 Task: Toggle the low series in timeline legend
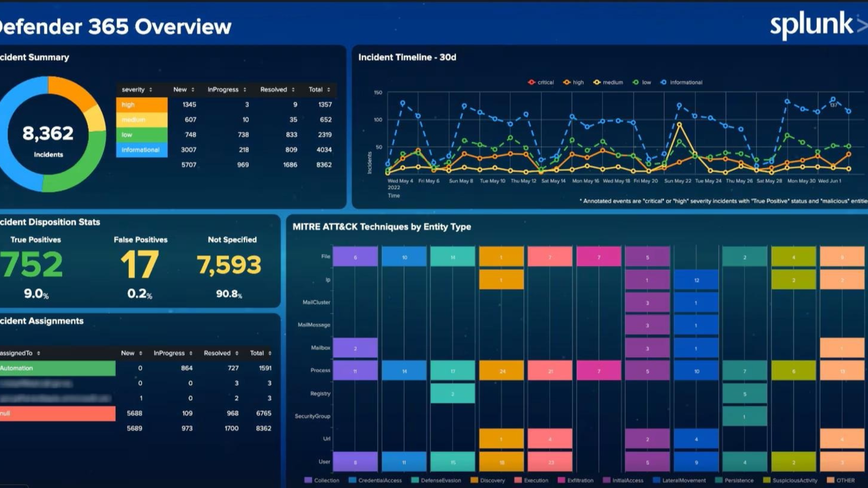point(642,82)
